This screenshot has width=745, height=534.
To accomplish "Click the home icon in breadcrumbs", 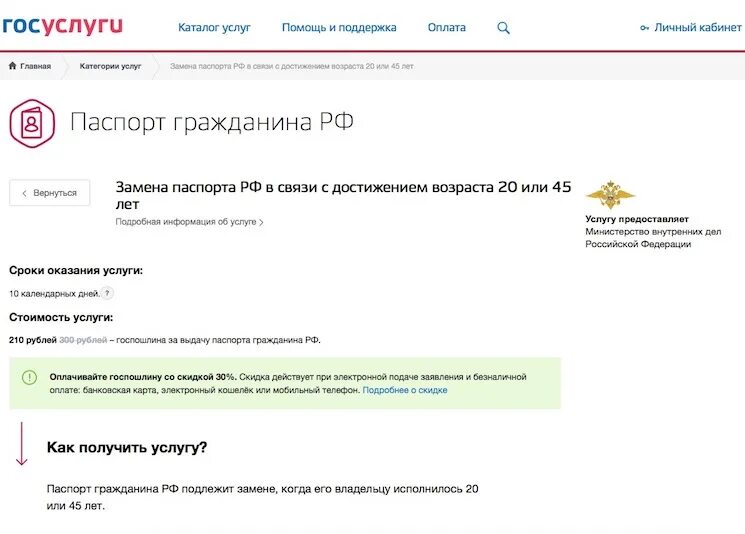I will (x=13, y=66).
